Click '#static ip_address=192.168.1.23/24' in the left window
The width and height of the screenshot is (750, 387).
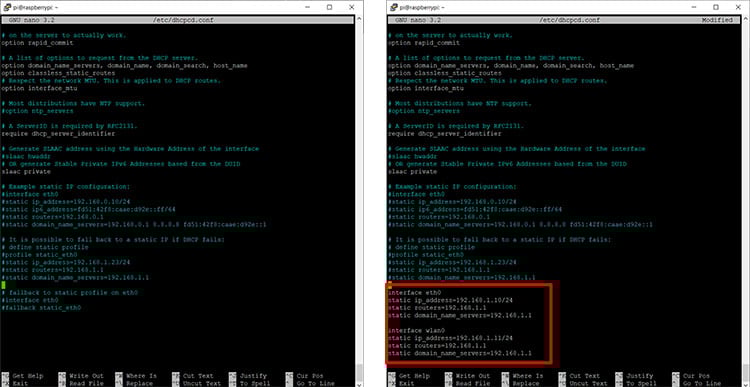click(66, 263)
